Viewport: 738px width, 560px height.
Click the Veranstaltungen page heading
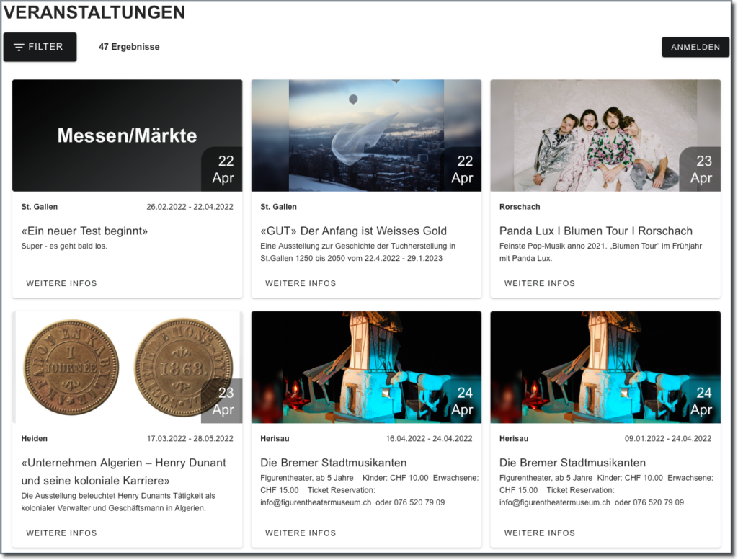pos(94,12)
